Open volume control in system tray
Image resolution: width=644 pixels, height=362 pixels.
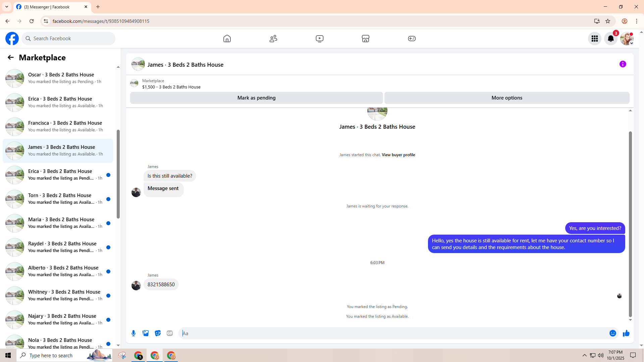pyautogui.click(x=601, y=355)
